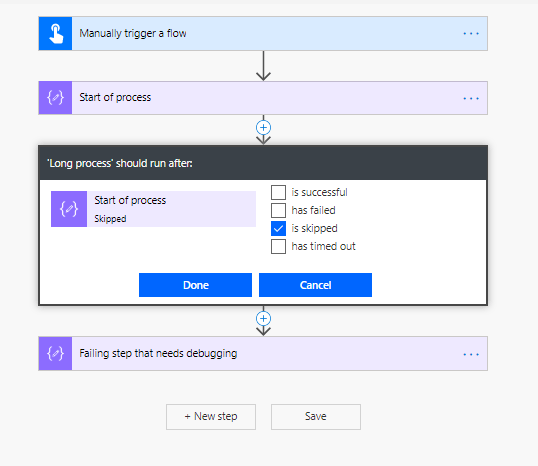538x466 pixels.
Task: Open ellipsis menu on Start of process card
Action: coord(471,98)
